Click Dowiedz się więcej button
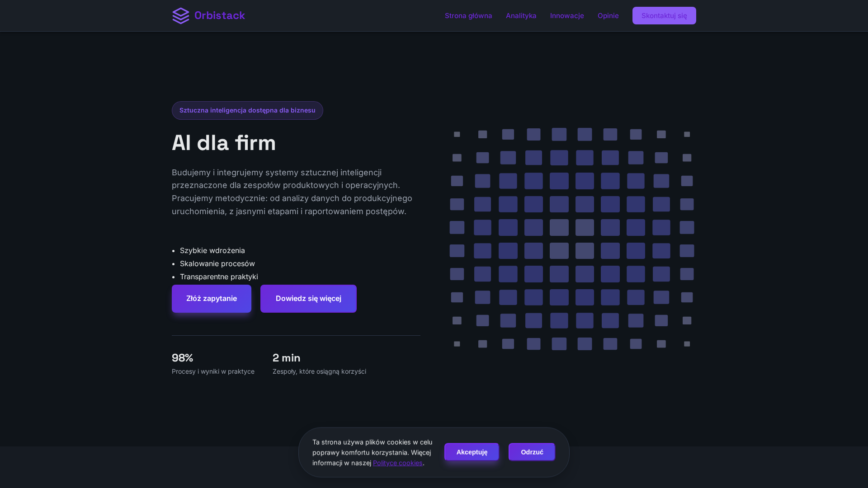Screen dimensions: 868x488 click(308, 299)
